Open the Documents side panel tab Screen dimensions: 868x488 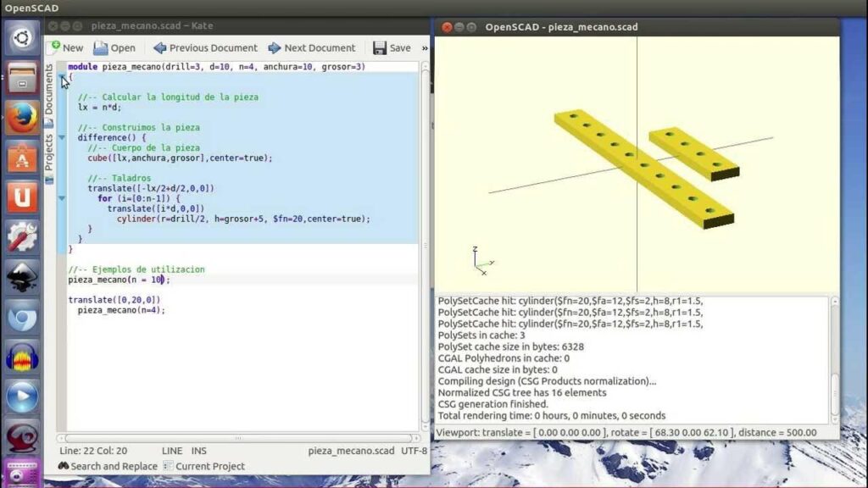point(49,90)
